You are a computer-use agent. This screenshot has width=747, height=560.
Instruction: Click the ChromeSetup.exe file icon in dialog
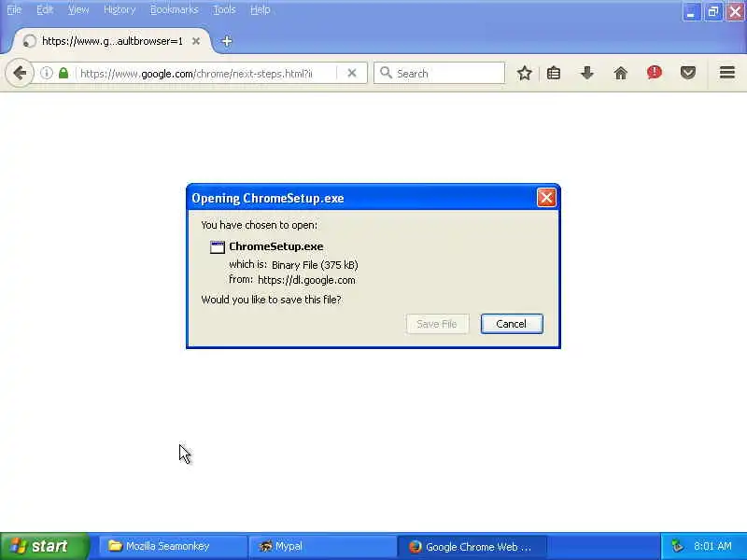click(x=218, y=246)
